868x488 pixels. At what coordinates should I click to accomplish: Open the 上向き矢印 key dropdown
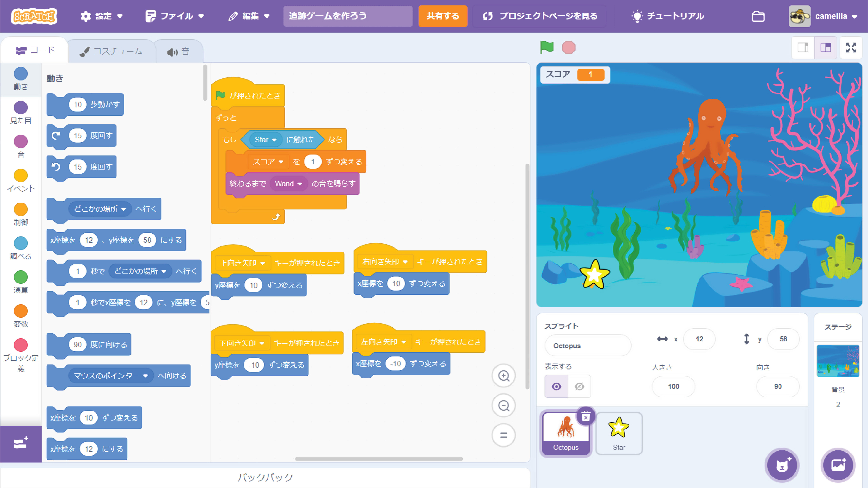click(x=243, y=263)
